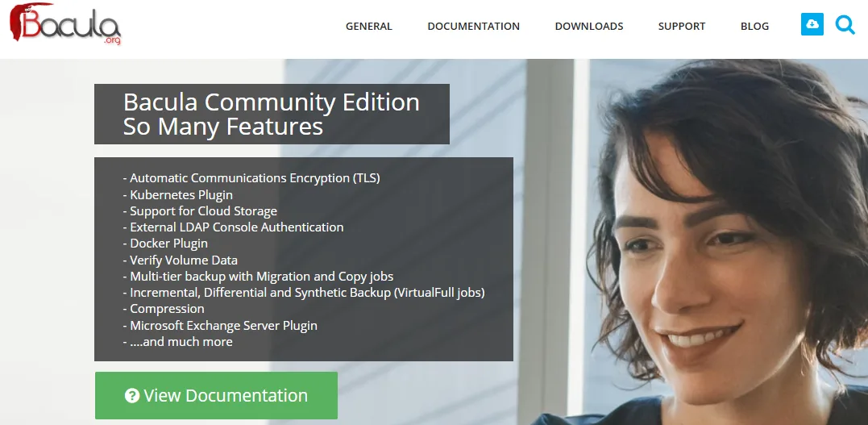Select SUPPORT in the top navigation

click(681, 27)
